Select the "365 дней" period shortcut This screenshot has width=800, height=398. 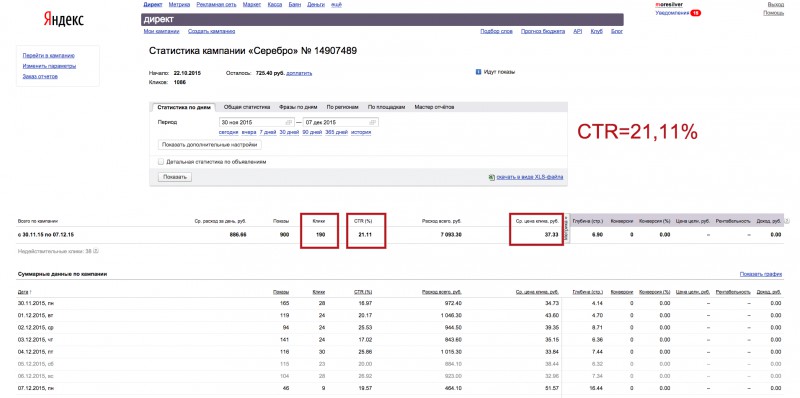click(x=336, y=132)
